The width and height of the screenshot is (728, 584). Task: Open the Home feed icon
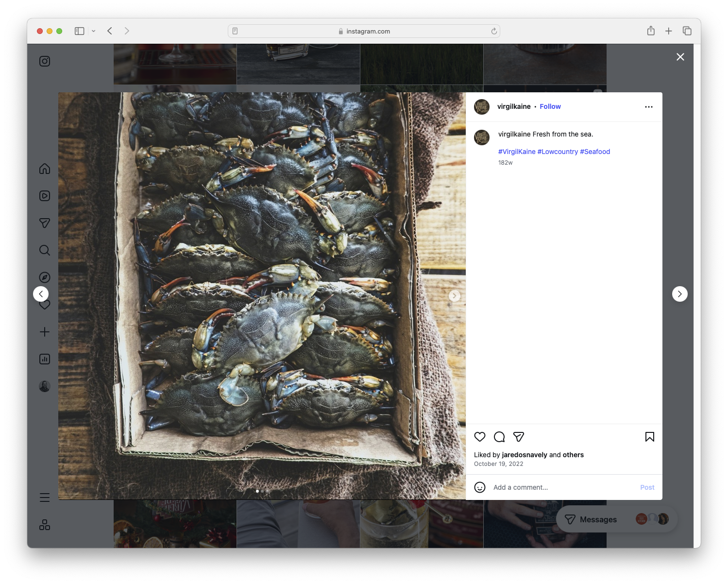[x=44, y=169]
